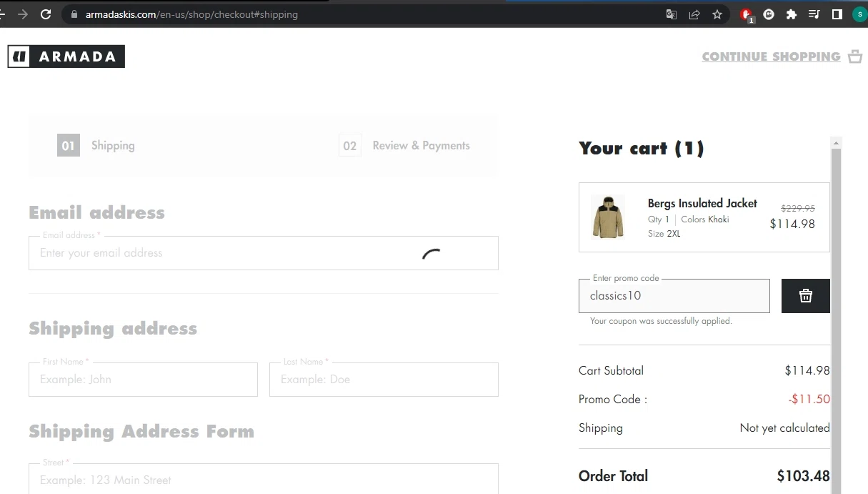Click the browser forward arrow
This screenshot has width=868, height=494.
(x=23, y=14)
